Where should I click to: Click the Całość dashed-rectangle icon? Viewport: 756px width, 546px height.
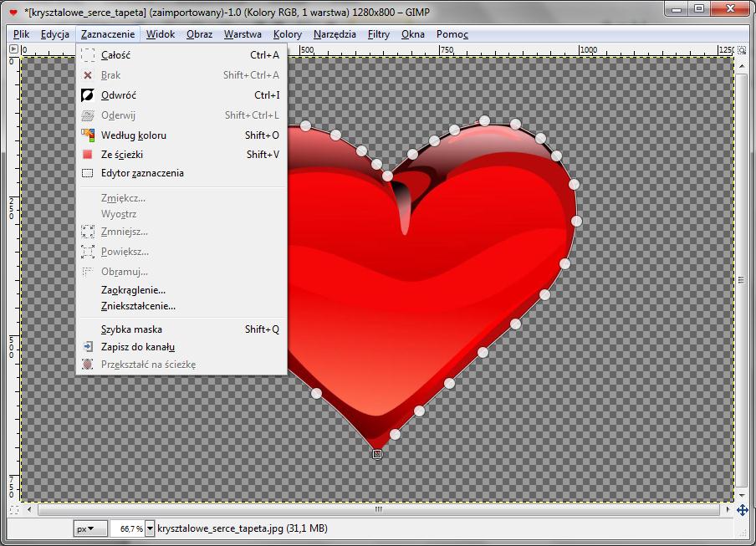[x=88, y=55]
